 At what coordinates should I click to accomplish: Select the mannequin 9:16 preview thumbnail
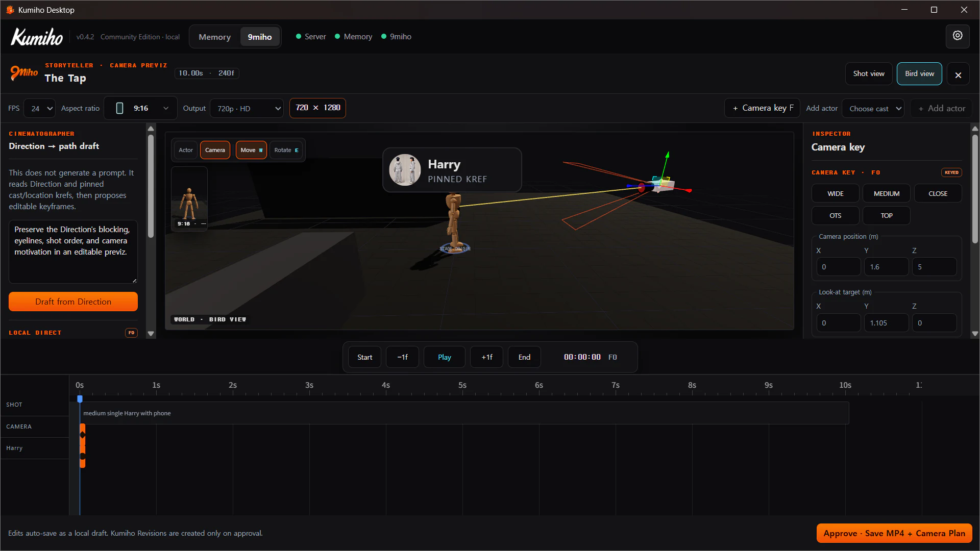point(189,199)
